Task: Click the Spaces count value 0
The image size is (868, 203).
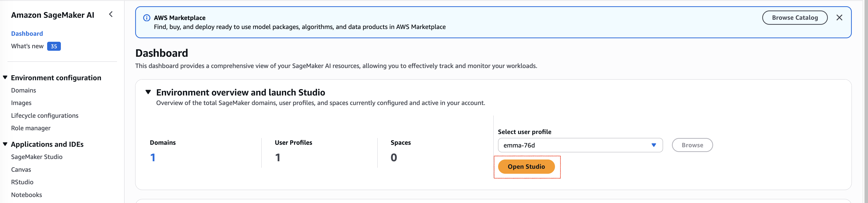Action: (394, 157)
